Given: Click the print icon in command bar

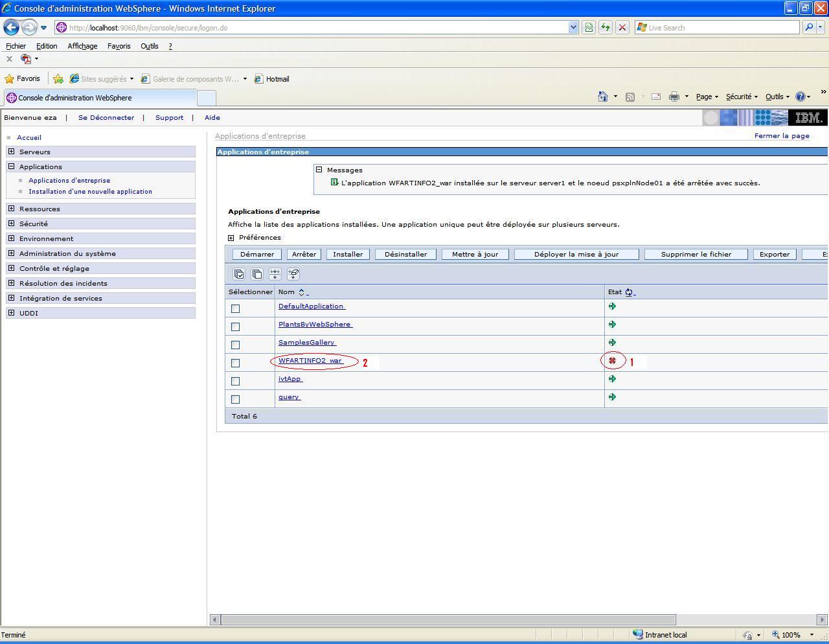Looking at the screenshot, I should click(x=674, y=97).
